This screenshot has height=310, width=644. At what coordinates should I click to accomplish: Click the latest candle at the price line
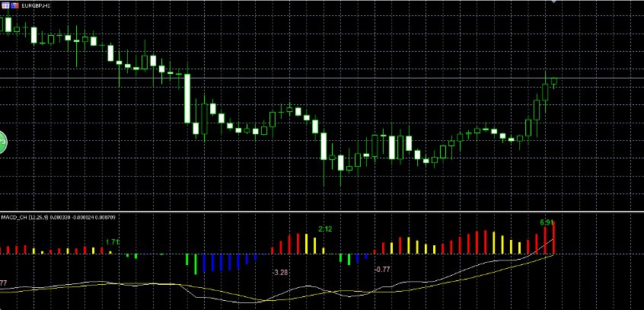pyautogui.click(x=553, y=81)
